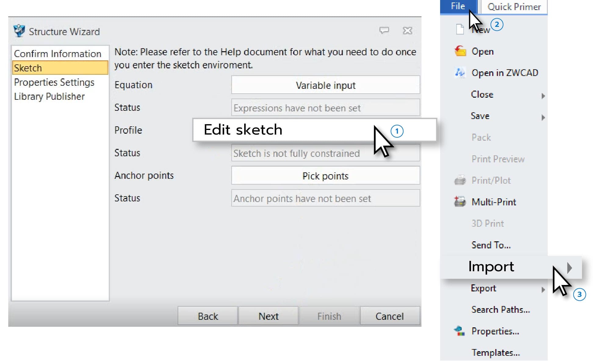Click the Open in ZWCAD icon
The height and width of the screenshot is (364, 593).
coord(460,73)
